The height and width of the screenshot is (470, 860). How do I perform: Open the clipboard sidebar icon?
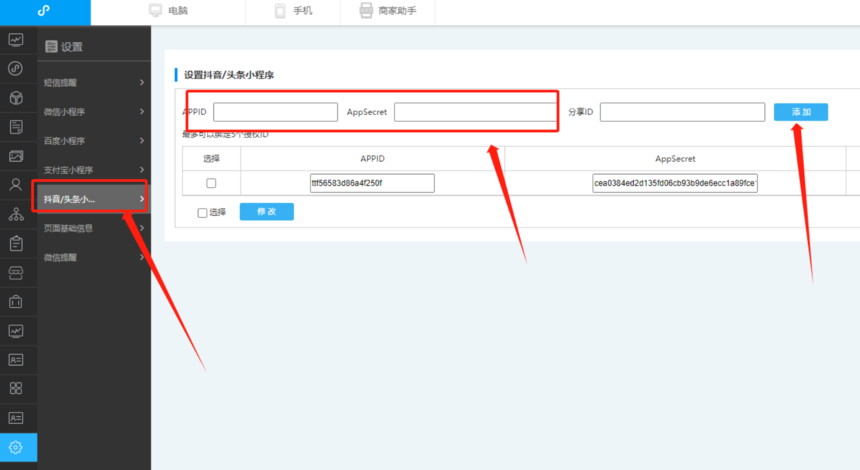(x=16, y=243)
